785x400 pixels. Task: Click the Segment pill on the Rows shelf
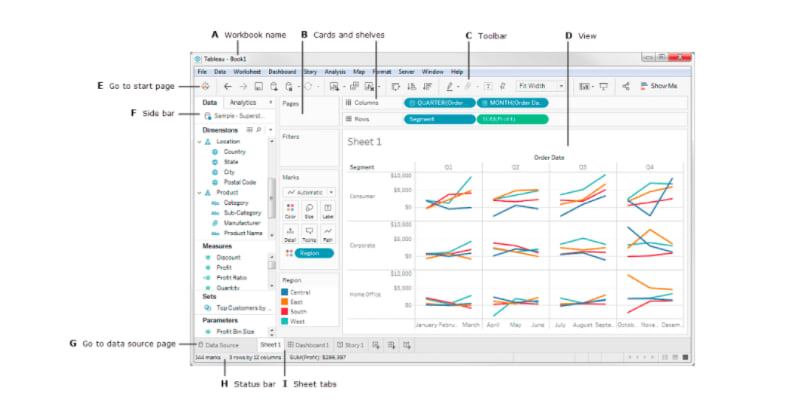(440, 119)
